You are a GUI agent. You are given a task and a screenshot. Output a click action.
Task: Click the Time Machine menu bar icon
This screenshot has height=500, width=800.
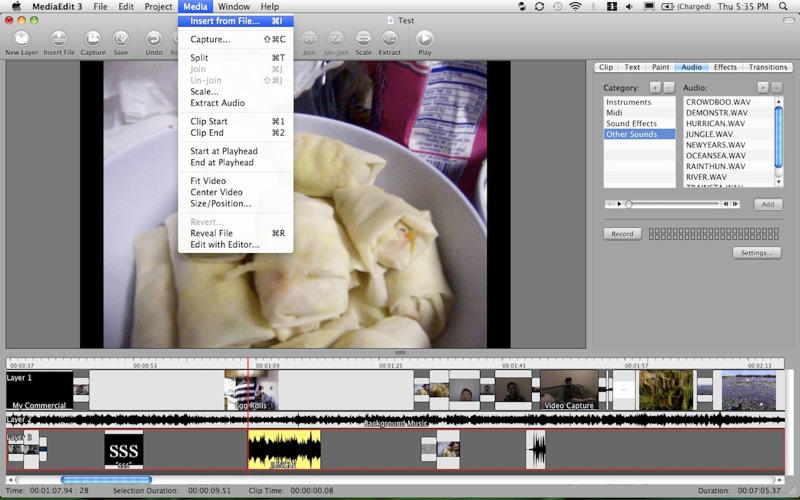click(x=558, y=7)
